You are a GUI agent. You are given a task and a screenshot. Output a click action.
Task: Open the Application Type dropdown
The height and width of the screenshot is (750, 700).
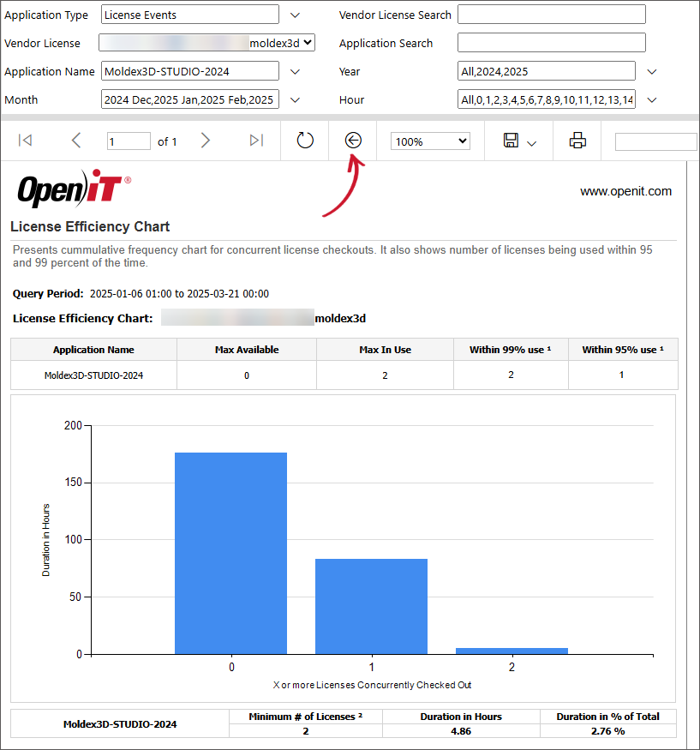[x=294, y=15]
